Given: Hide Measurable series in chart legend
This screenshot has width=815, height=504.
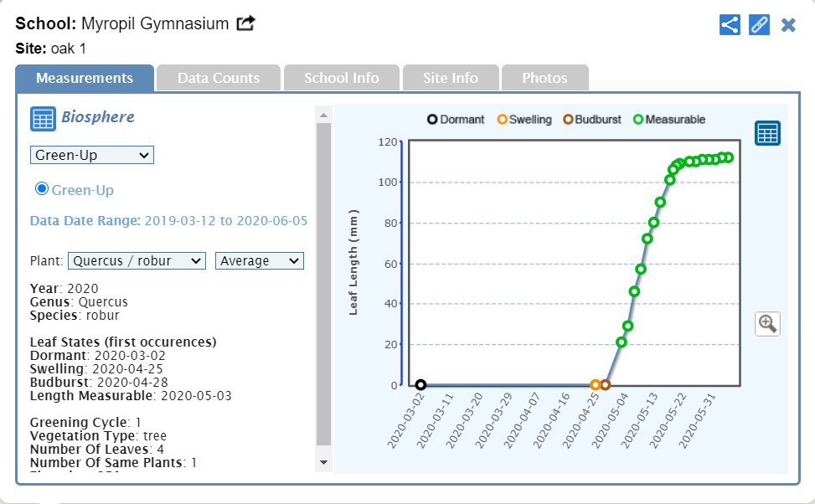Looking at the screenshot, I should [668, 120].
